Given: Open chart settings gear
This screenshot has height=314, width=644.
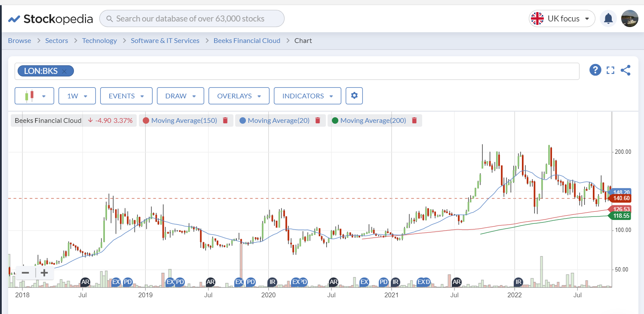Looking at the screenshot, I should (354, 96).
